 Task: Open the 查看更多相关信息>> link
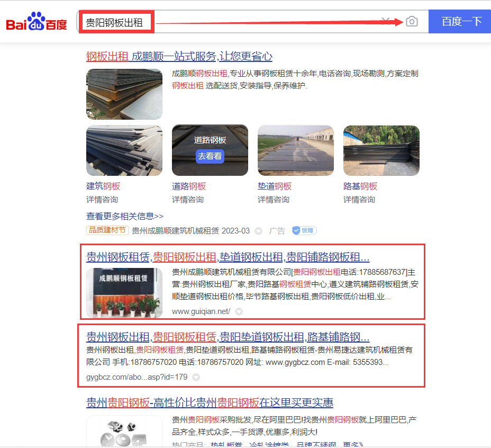125,216
